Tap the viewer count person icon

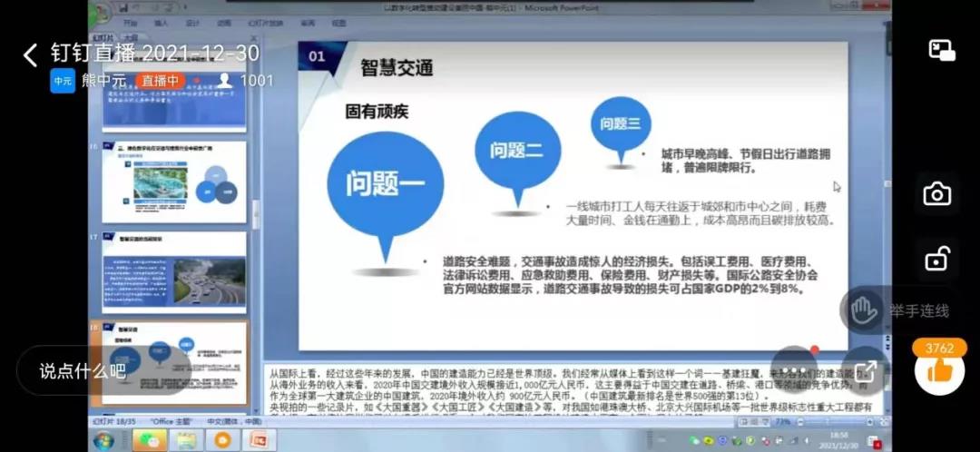(224, 81)
